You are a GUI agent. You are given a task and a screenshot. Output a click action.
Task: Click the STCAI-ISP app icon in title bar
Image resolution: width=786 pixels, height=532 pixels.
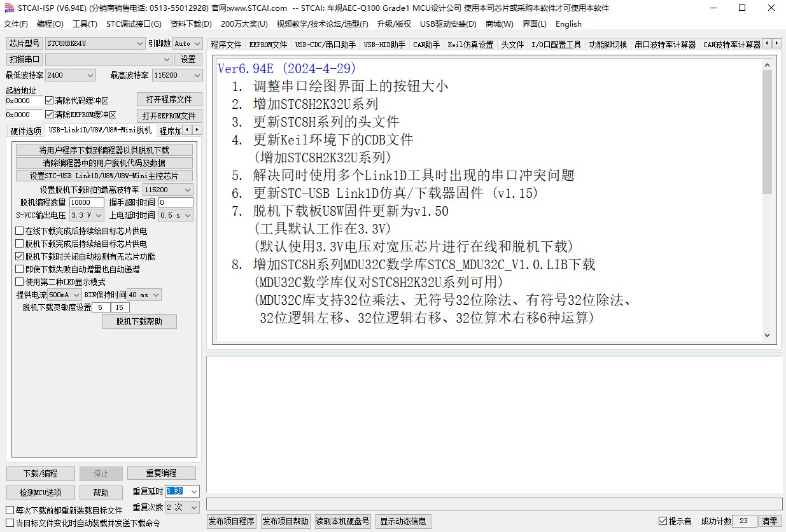pyautogui.click(x=9, y=8)
